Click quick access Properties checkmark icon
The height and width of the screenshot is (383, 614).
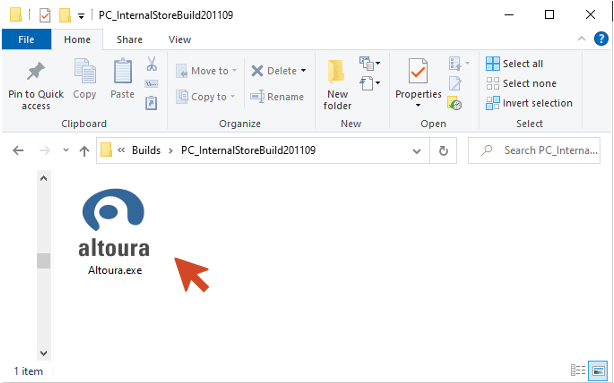[45, 16]
